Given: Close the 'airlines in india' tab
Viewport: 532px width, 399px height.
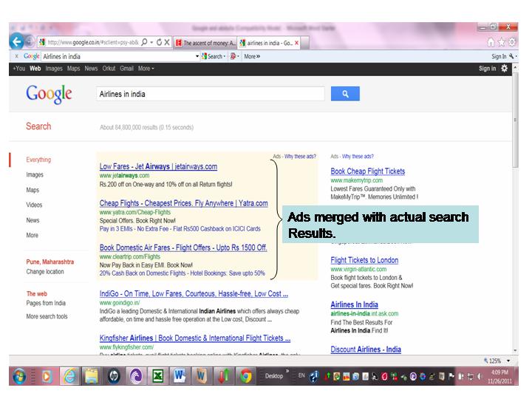Looking at the screenshot, I should pos(296,43).
